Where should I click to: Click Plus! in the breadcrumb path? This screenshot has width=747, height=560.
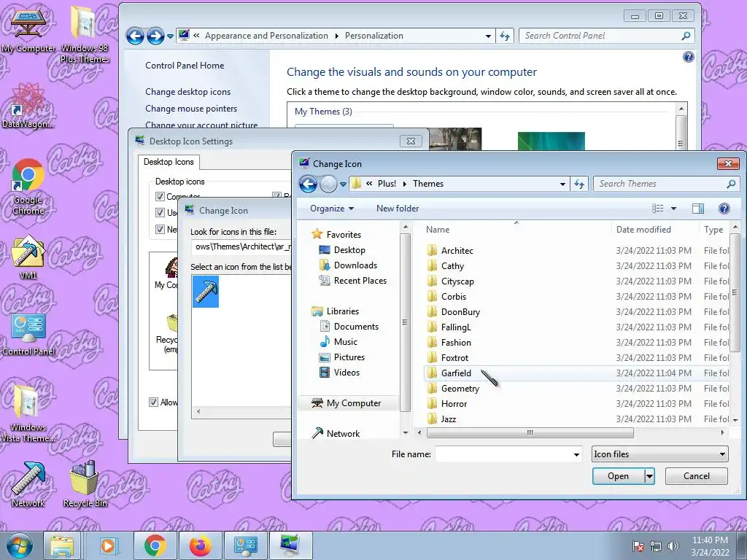(387, 184)
